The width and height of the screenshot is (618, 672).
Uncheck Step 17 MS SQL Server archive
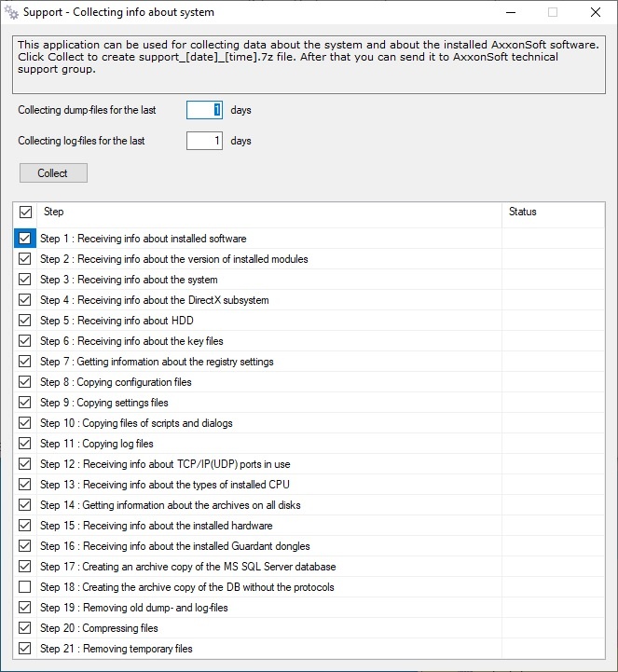25,567
